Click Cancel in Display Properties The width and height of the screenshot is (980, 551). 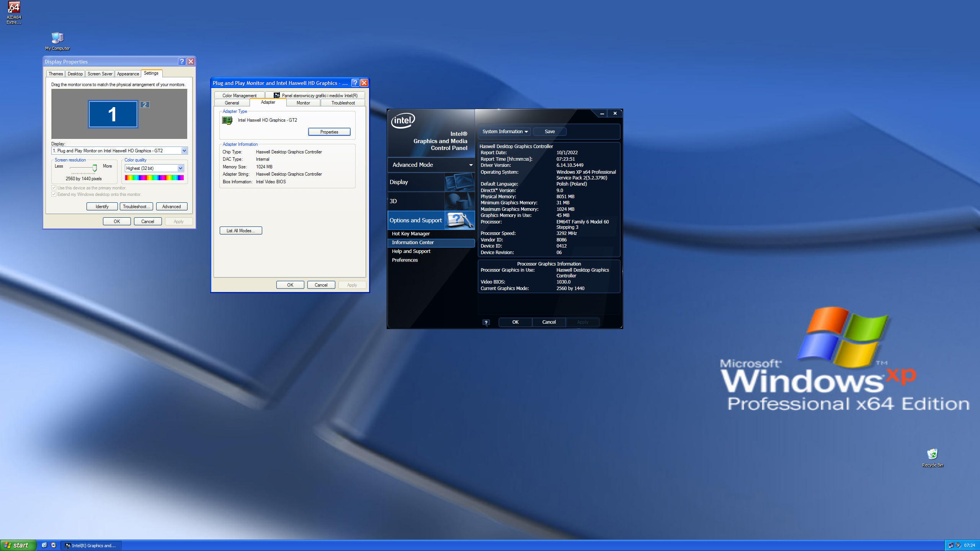tap(148, 222)
